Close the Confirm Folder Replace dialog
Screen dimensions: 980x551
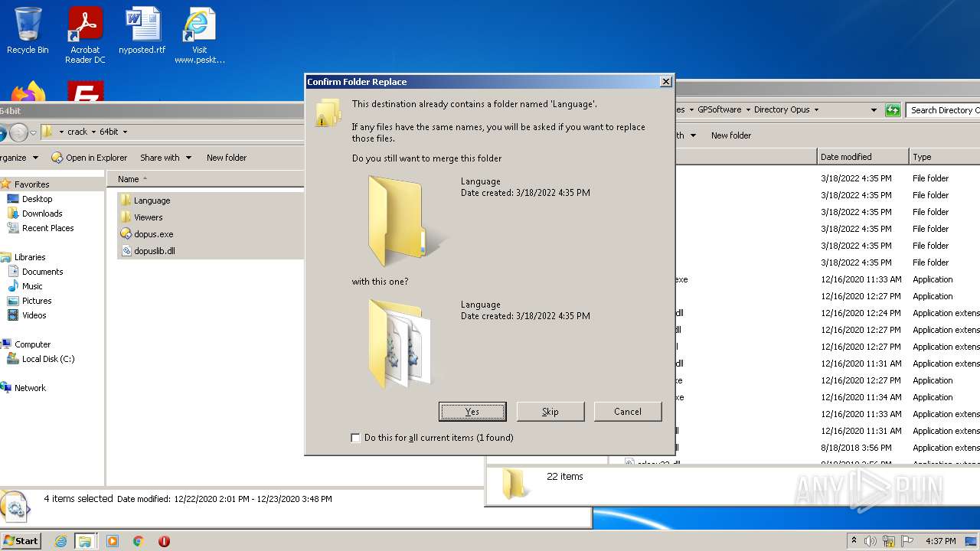pyautogui.click(x=665, y=82)
